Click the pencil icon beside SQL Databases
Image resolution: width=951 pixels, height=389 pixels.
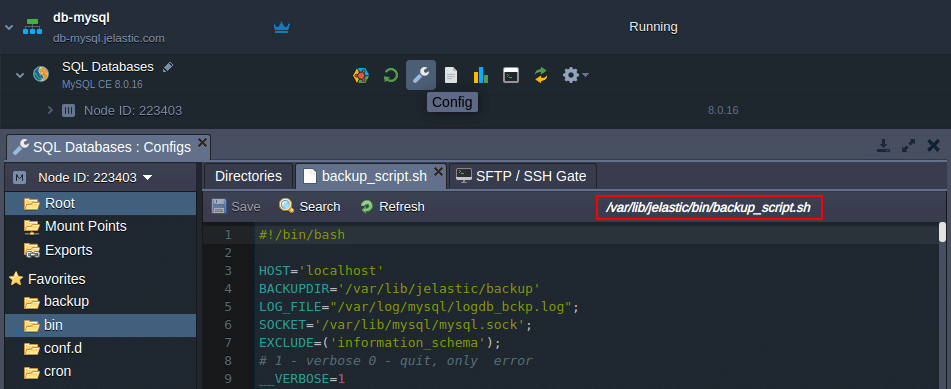[x=168, y=67]
